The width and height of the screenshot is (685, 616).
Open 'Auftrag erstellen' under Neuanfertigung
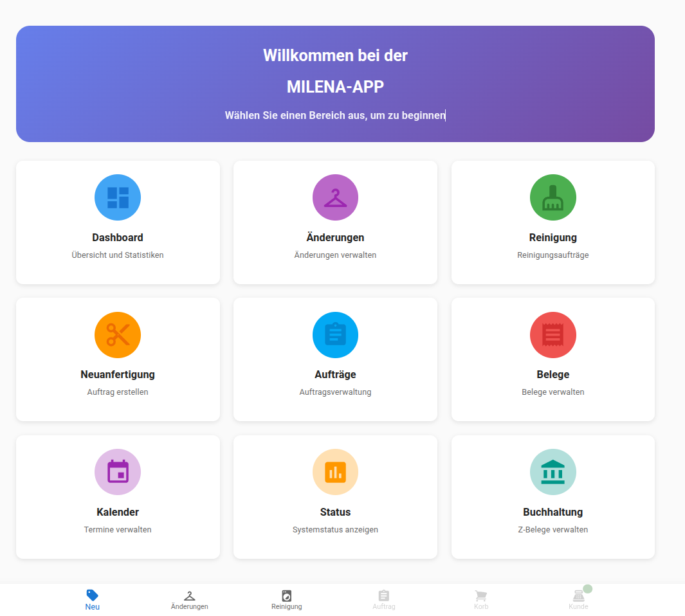pyautogui.click(x=118, y=392)
